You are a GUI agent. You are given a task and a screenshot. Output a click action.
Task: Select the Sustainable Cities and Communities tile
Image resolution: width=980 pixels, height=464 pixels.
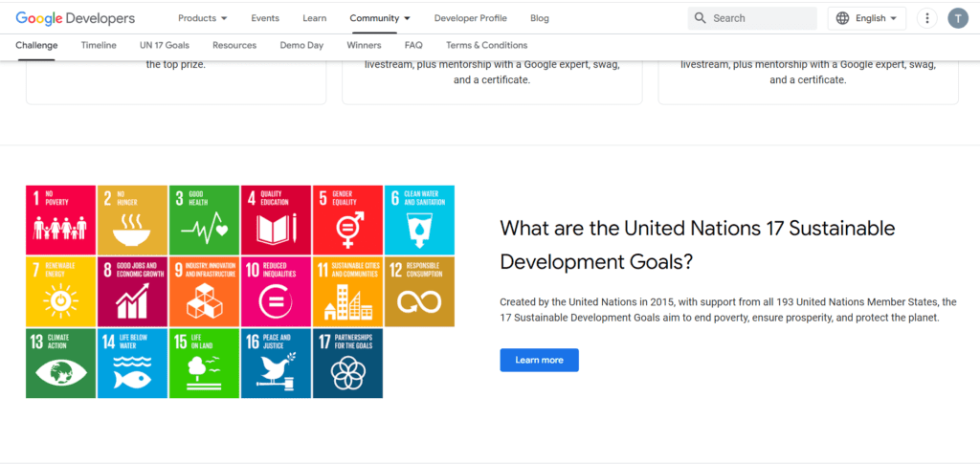[347, 292]
